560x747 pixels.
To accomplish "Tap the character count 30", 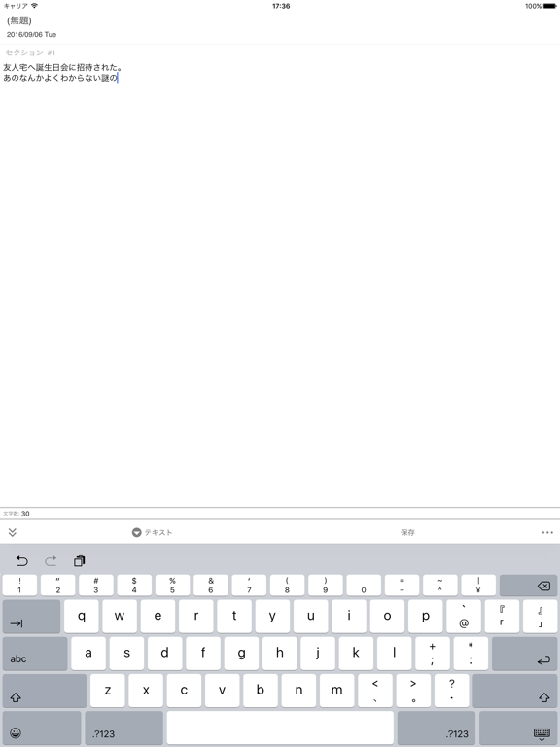I will (25, 514).
